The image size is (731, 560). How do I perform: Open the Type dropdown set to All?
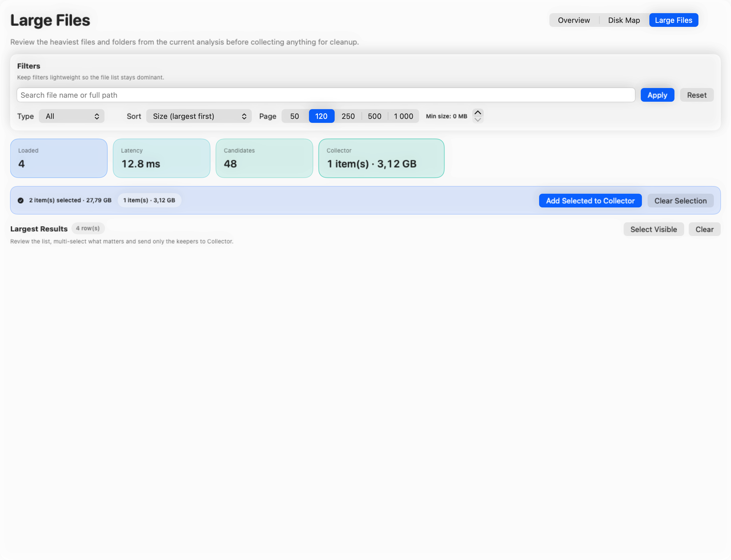[72, 116]
